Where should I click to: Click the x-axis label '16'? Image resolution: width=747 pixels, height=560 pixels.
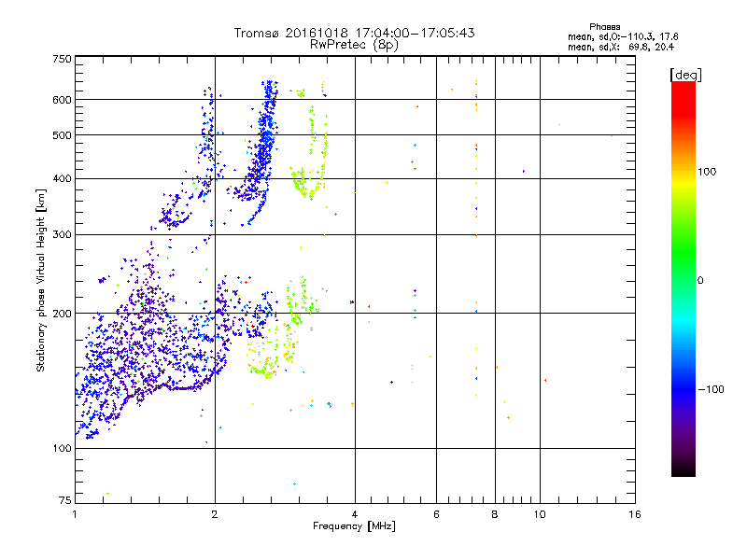pos(635,514)
